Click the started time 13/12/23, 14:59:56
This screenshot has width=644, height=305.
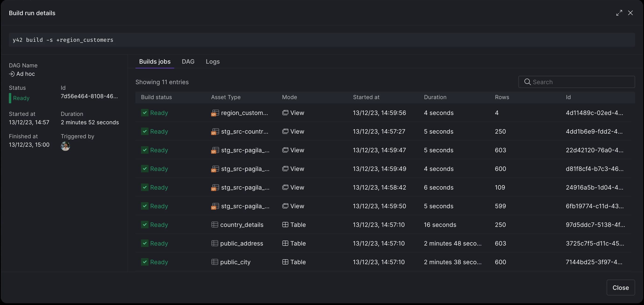379,113
